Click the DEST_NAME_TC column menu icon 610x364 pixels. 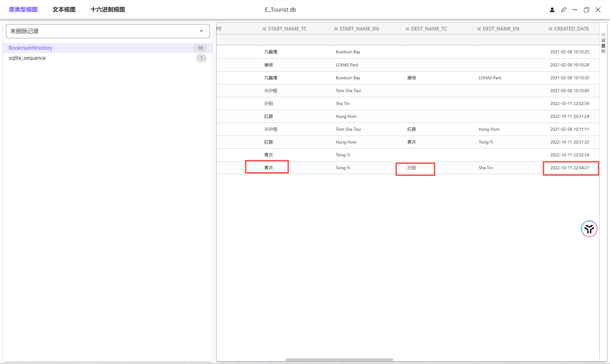407,29
